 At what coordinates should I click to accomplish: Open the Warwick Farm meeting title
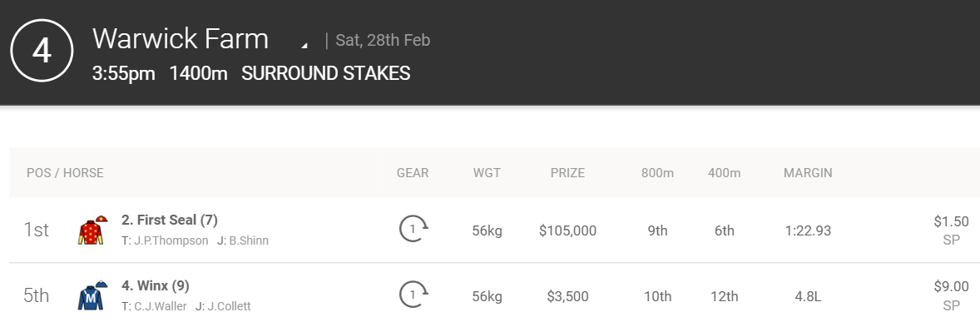click(180, 39)
